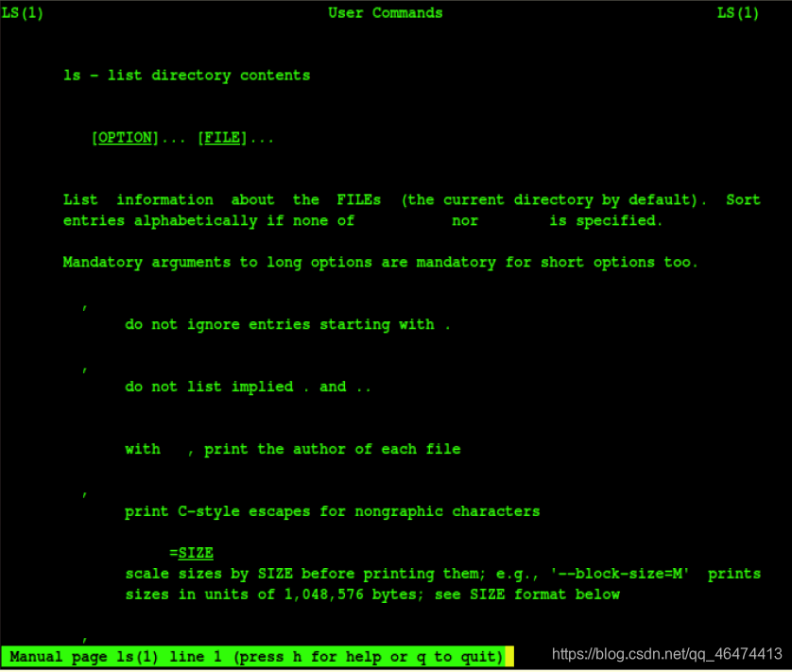Click 'do not ignore entries starting with .'
The height and width of the screenshot is (672, 792).
[x=287, y=324]
